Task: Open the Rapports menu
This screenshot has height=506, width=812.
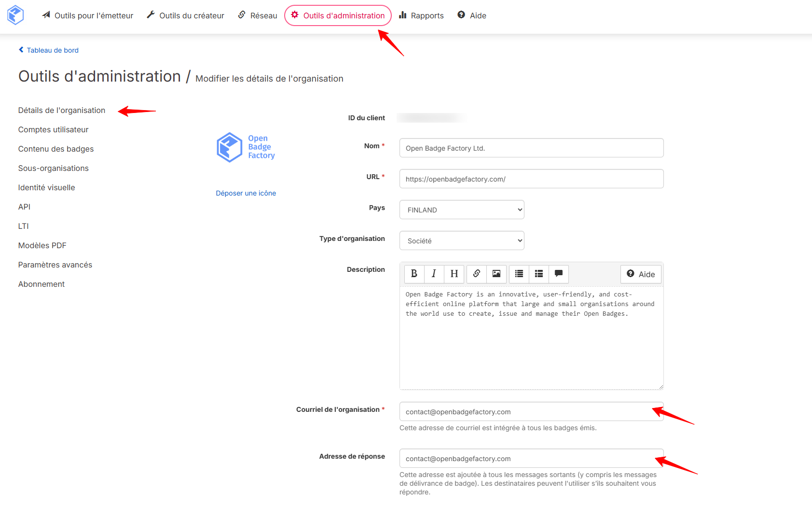Action: [x=421, y=15]
